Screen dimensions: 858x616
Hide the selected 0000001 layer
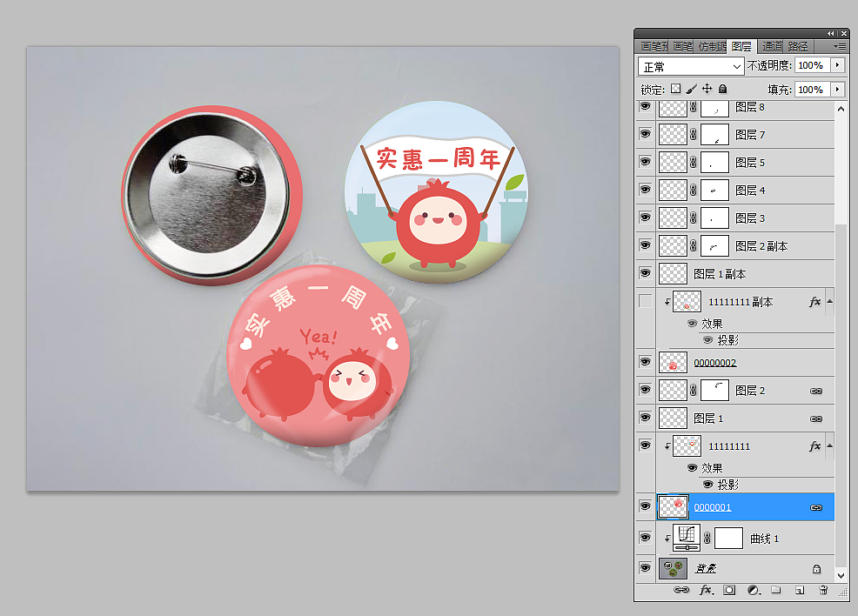pyautogui.click(x=646, y=506)
